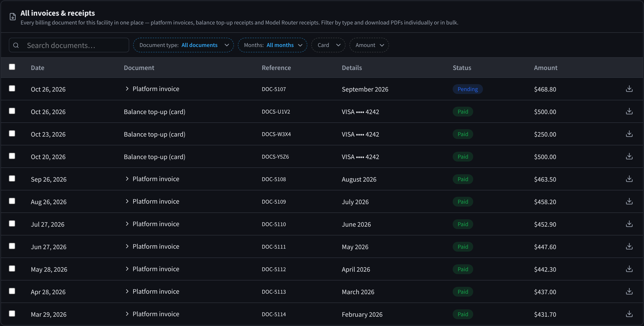Download PDF for DOC-5112 invoice
The height and width of the screenshot is (326, 644).
tap(629, 269)
